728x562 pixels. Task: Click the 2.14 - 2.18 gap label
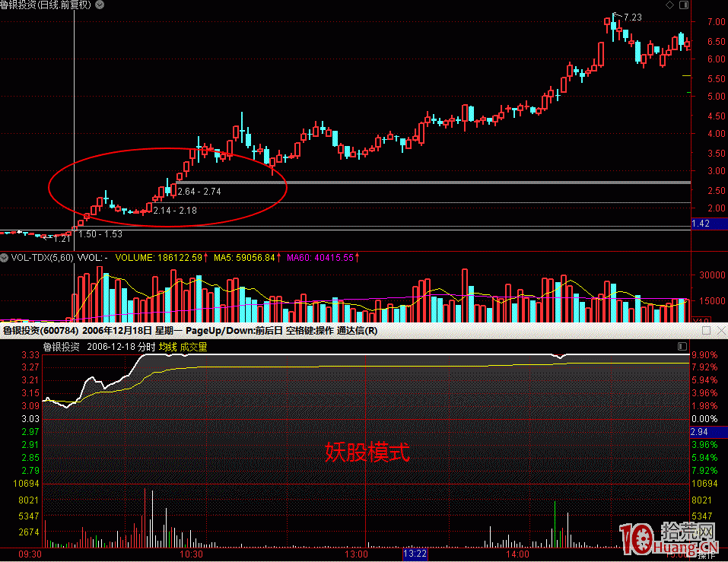[x=175, y=211]
